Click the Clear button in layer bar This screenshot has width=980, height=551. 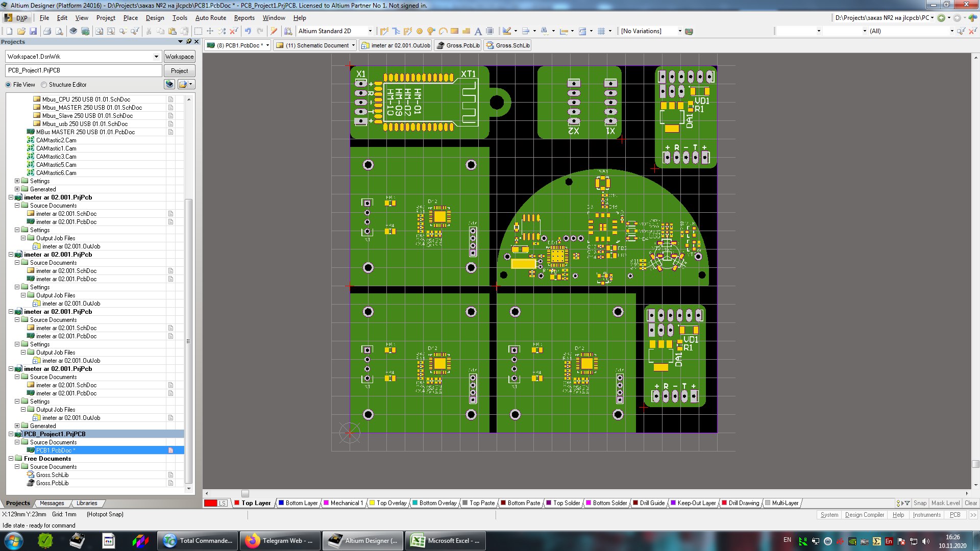point(970,503)
